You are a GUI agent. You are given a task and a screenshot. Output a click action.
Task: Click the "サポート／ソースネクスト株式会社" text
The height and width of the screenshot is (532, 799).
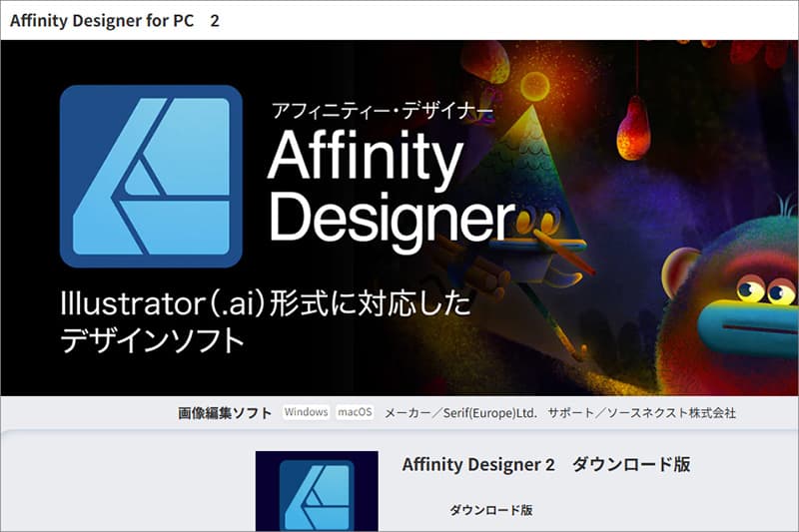(x=642, y=413)
